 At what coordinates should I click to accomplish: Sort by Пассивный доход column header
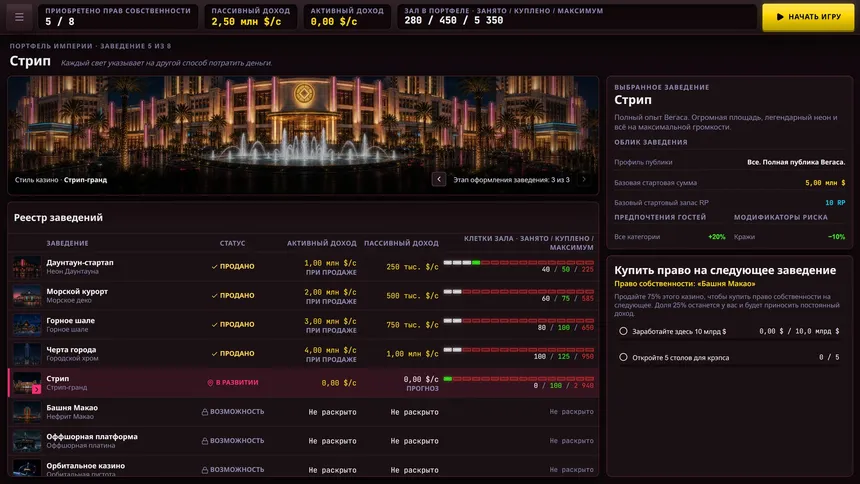click(x=401, y=243)
